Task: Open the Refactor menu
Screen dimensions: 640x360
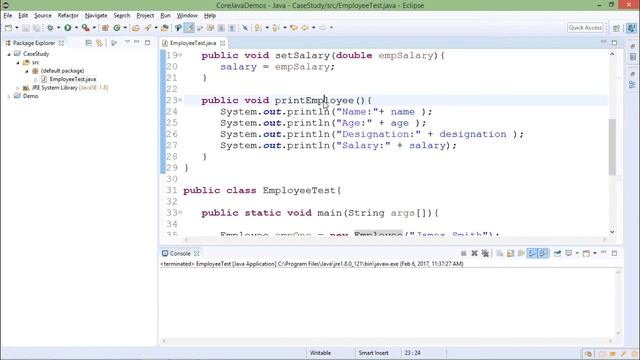Action: pyautogui.click(x=68, y=16)
